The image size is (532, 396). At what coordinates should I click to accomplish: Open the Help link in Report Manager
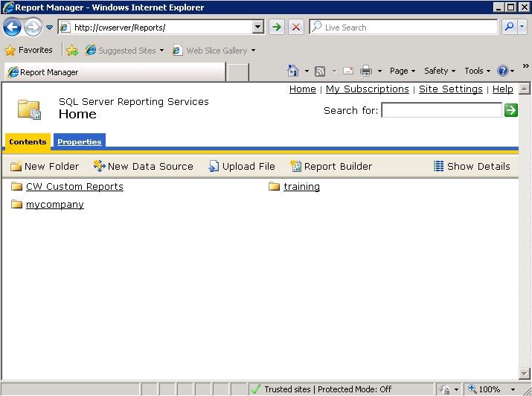pyautogui.click(x=503, y=89)
